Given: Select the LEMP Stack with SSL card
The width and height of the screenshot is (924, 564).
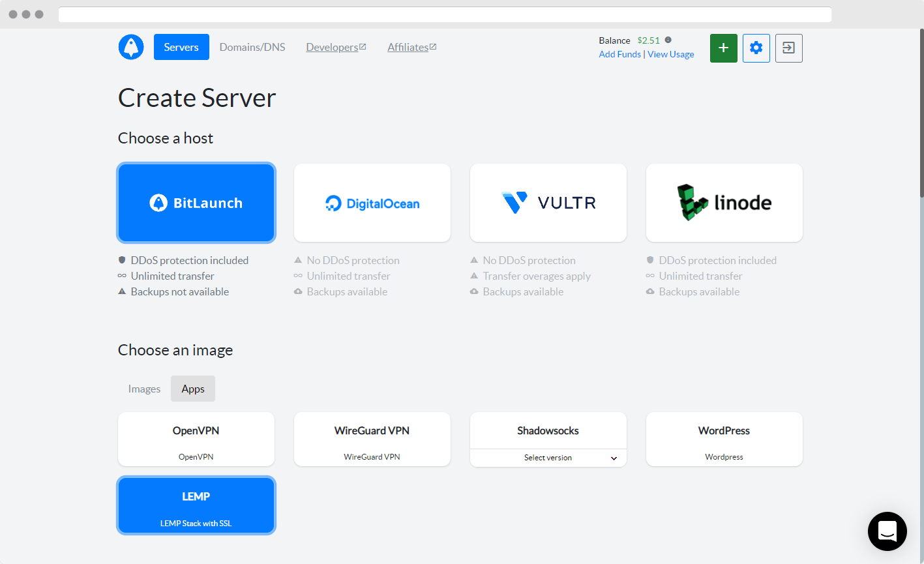Looking at the screenshot, I should coord(196,505).
